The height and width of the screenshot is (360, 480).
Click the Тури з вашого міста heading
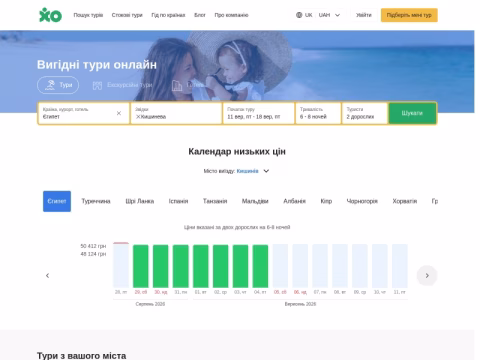pyautogui.click(x=82, y=355)
